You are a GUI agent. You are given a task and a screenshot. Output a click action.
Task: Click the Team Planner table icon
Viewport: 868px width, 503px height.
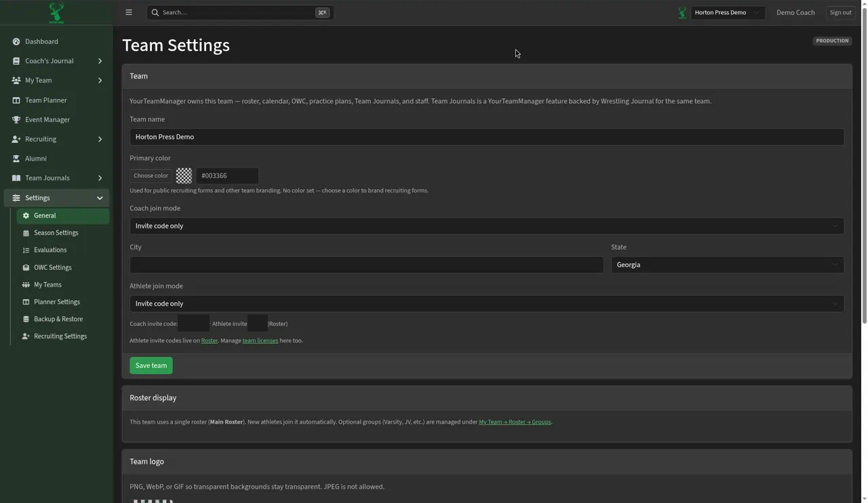[x=16, y=100]
